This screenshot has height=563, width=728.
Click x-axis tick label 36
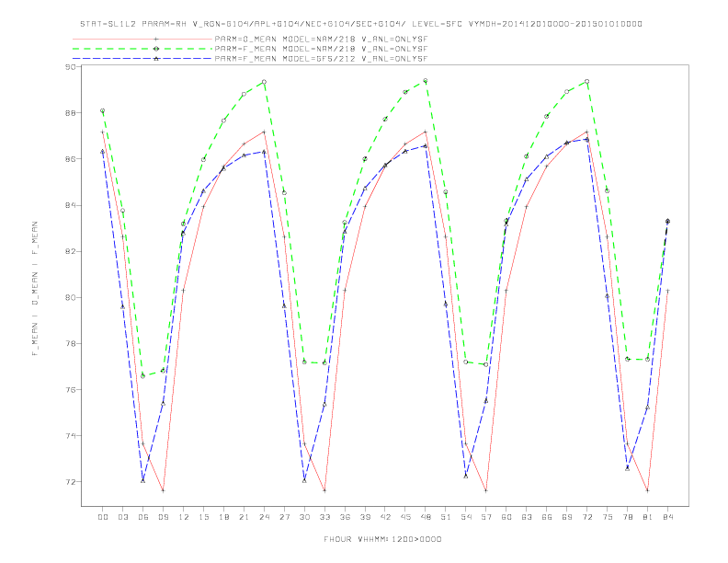click(345, 517)
